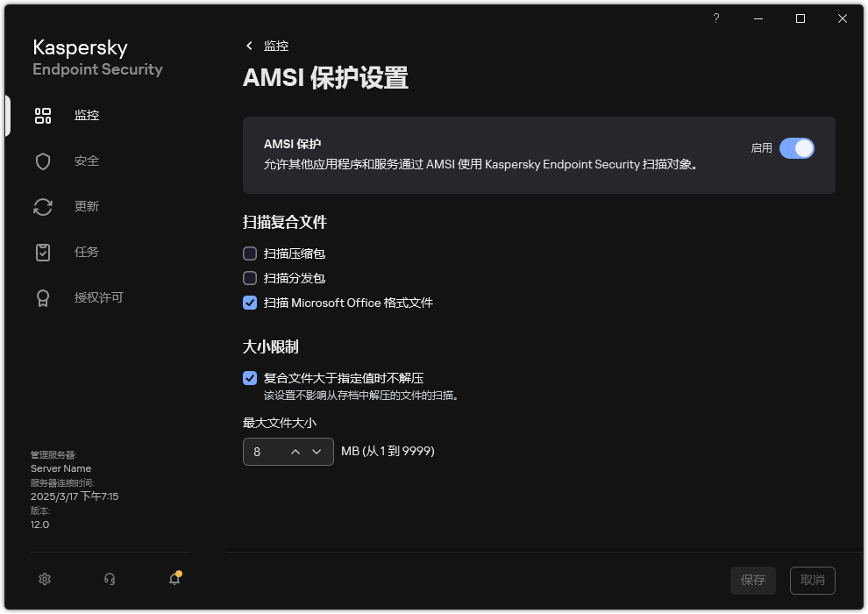Enable the 扫描压缩包 checkbox
This screenshot has width=868, height=614.
click(x=249, y=253)
